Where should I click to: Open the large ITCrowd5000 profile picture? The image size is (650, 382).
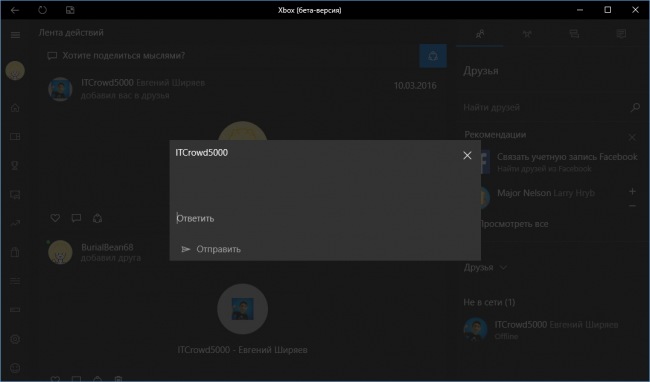(x=243, y=309)
